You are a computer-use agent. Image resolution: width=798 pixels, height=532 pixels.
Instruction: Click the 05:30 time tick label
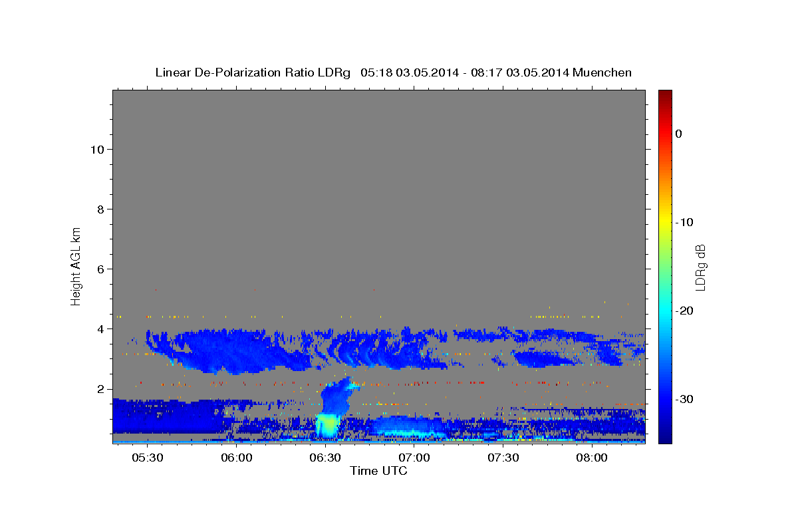[x=148, y=458]
